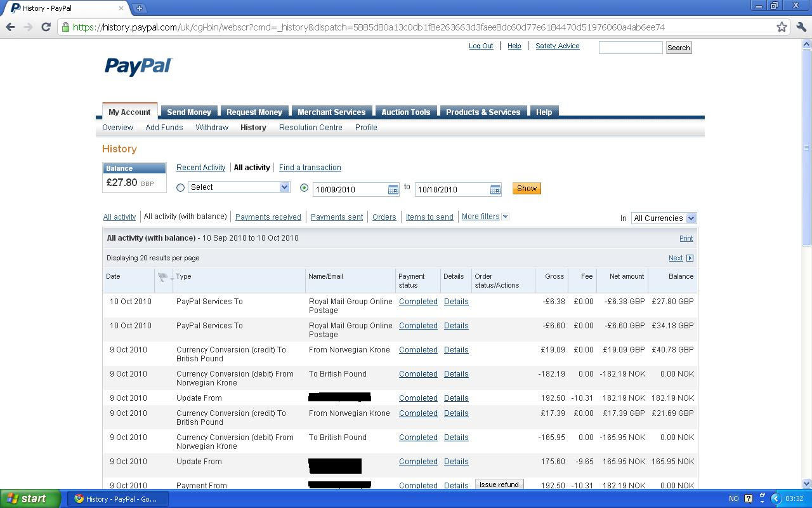This screenshot has width=812, height=508.
Task: Open a new tab with the plus button
Action: click(x=140, y=8)
